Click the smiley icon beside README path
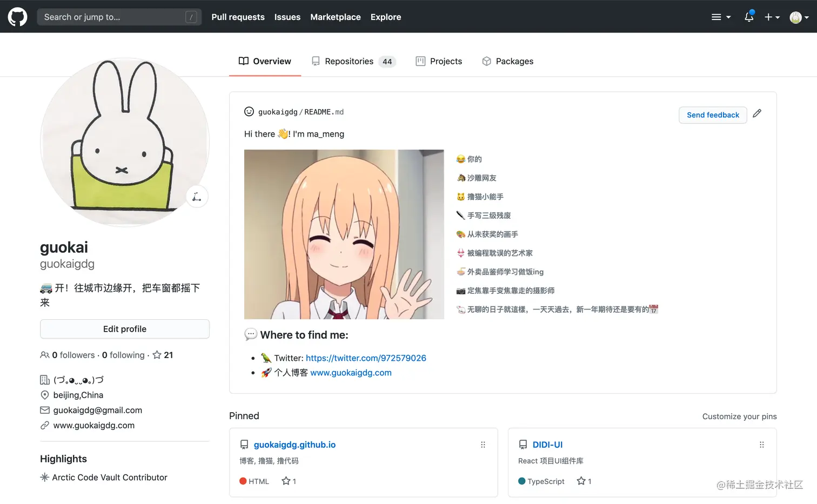 click(x=249, y=111)
